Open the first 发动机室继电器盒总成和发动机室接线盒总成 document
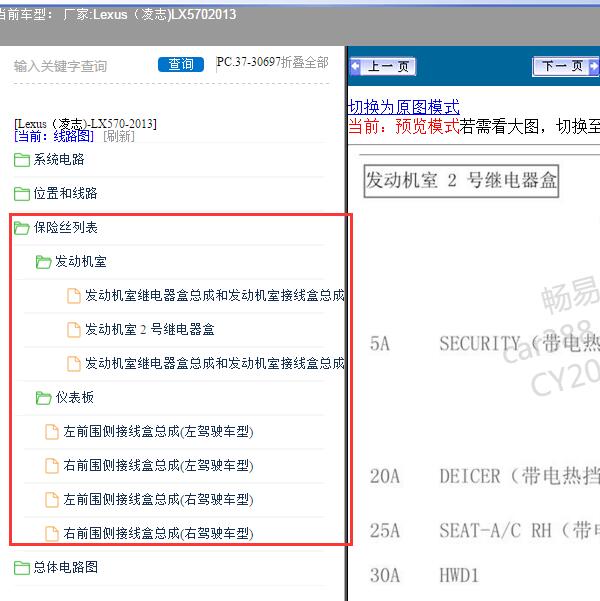This screenshot has width=600, height=601. click(x=215, y=295)
